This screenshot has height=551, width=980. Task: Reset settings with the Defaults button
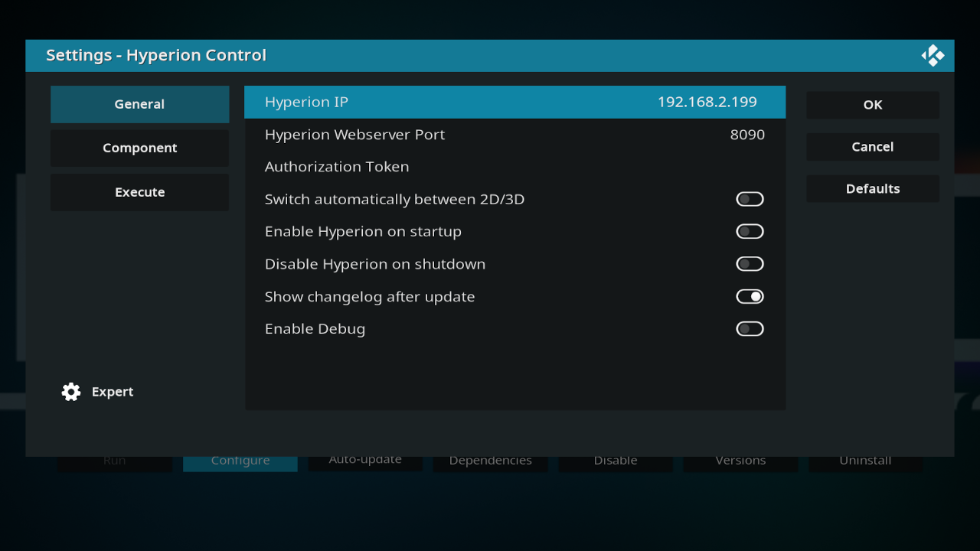(872, 189)
